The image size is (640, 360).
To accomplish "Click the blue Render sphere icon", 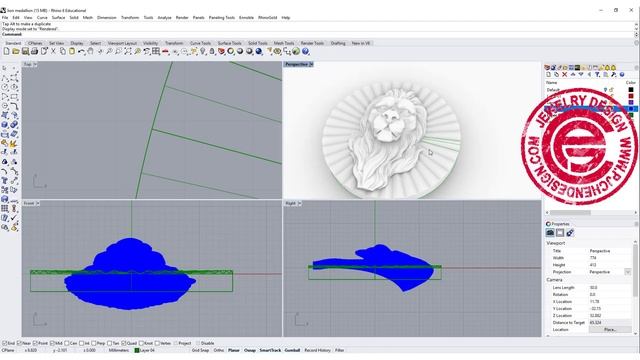I will coord(259,51).
